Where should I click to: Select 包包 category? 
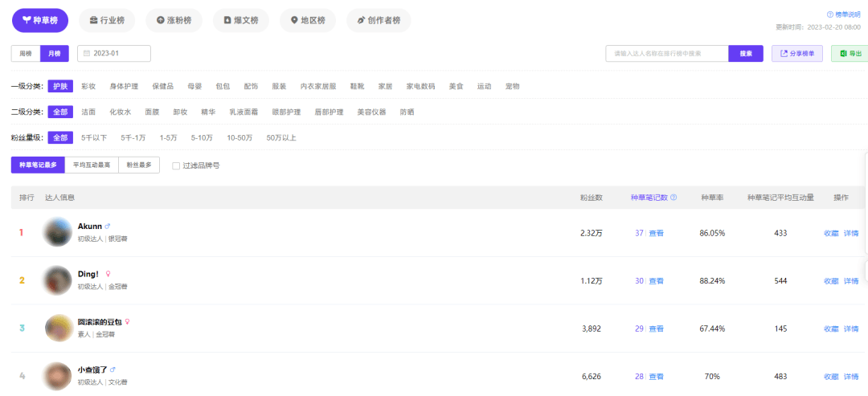pyautogui.click(x=223, y=86)
